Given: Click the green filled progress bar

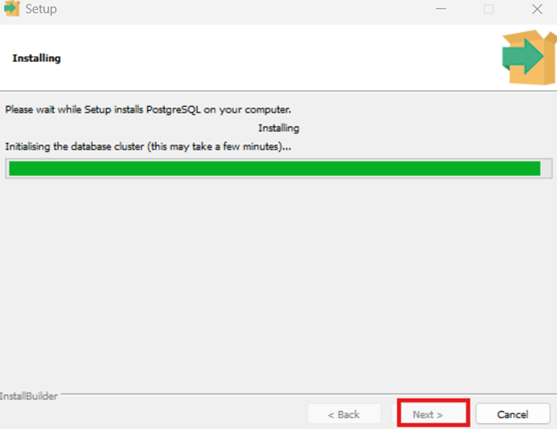Looking at the screenshot, I should click(x=275, y=168).
